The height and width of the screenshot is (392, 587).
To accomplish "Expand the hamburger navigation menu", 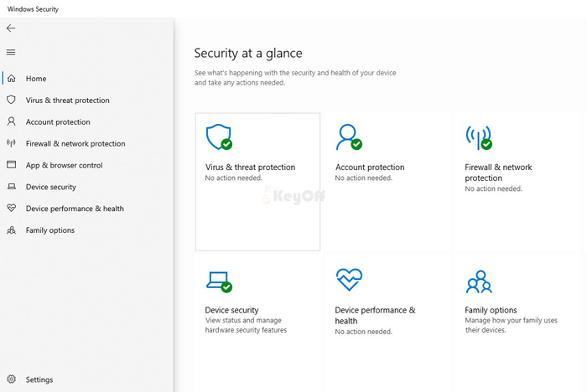I will [11, 52].
